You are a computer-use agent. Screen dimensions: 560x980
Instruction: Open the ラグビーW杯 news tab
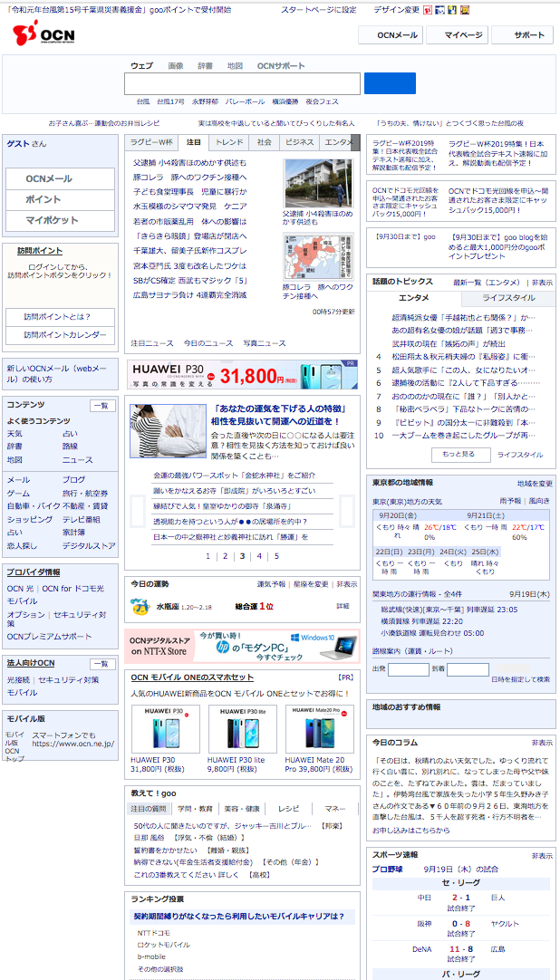coord(152,142)
